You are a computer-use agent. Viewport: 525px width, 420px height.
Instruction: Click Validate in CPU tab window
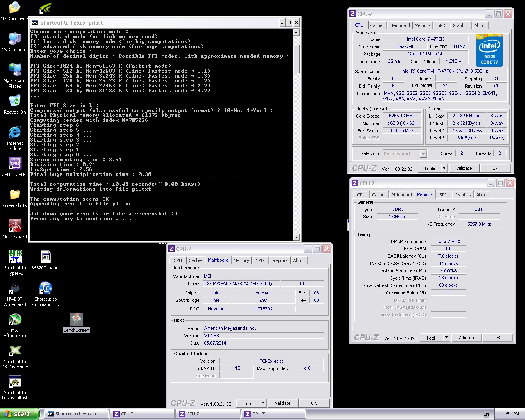click(464, 168)
